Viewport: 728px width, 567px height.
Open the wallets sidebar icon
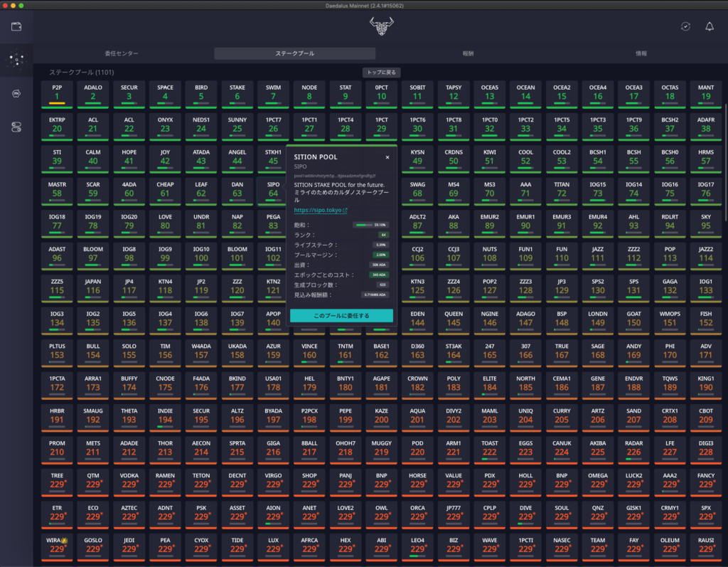(16, 27)
